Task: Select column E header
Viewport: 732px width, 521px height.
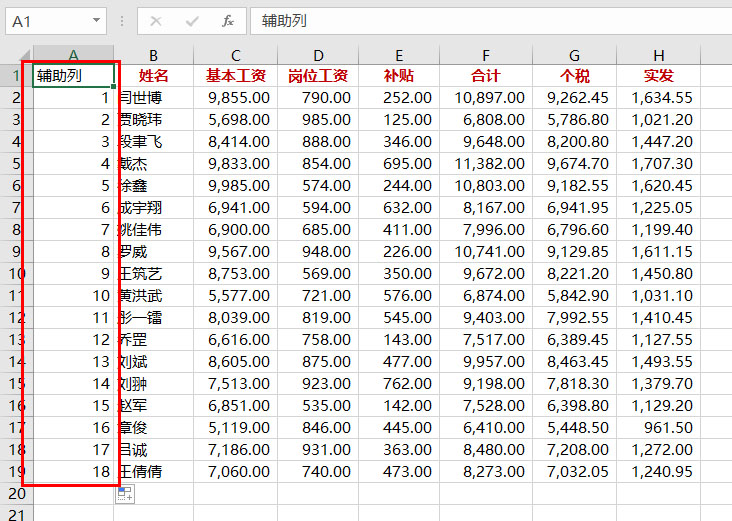Action: pos(399,55)
